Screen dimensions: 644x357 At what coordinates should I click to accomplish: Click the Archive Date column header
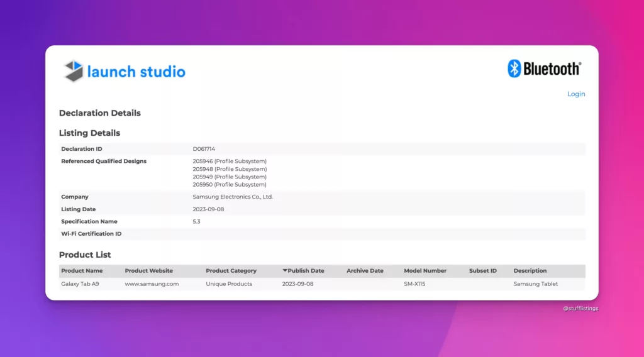[x=365, y=271]
